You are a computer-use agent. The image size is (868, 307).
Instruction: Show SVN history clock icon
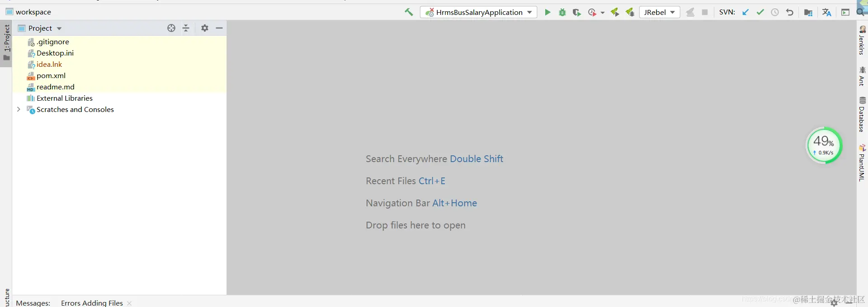pos(775,12)
